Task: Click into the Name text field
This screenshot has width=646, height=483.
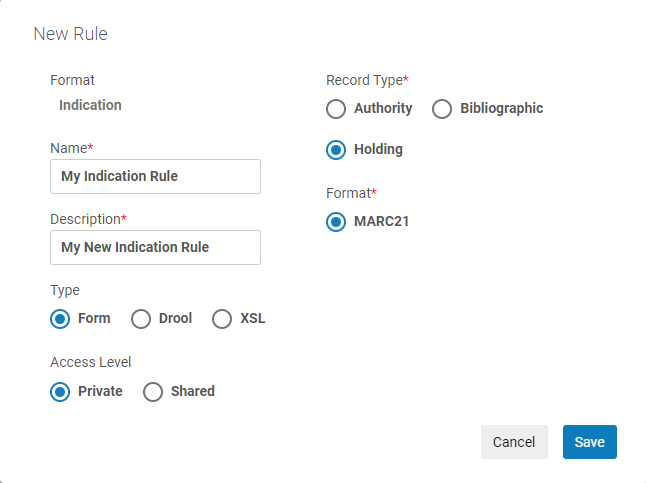Action: (x=155, y=176)
